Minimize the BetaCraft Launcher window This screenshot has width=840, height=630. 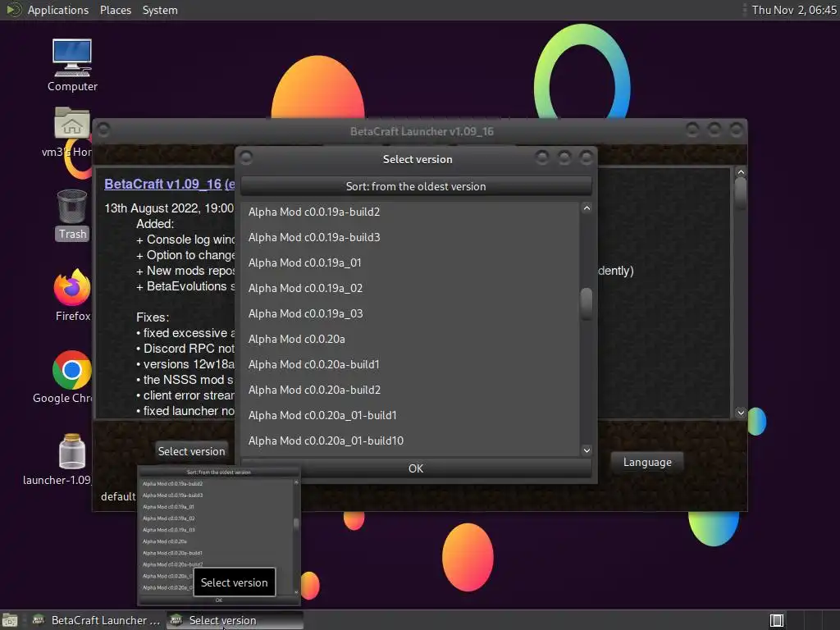point(692,130)
